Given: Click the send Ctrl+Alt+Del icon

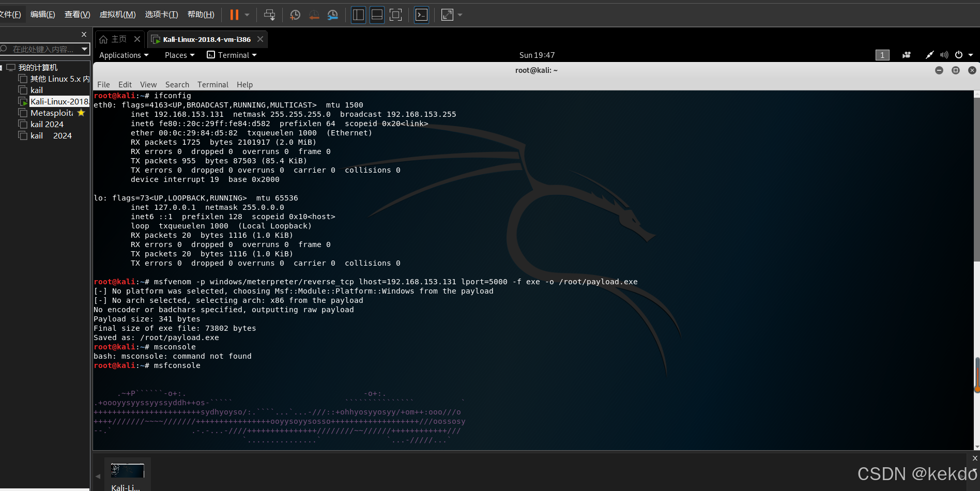Looking at the screenshot, I should pyautogui.click(x=269, y=15).
